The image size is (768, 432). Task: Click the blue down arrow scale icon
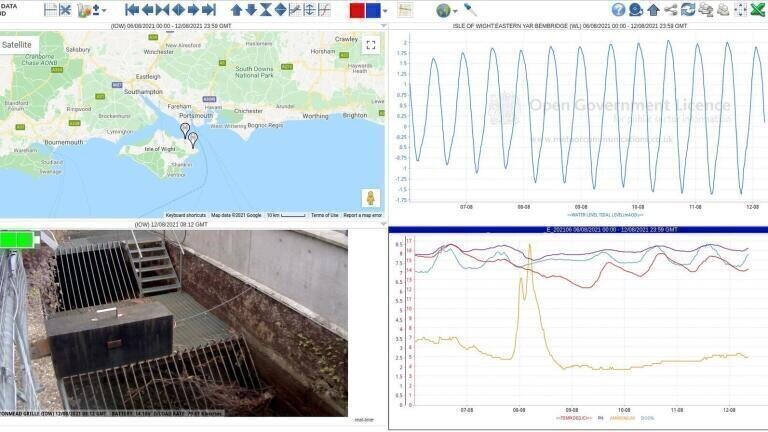(x=251, y=10)
